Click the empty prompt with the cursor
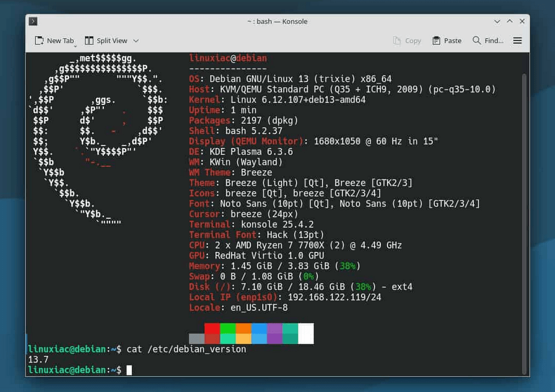Image resolution: width=555 pixels, height=392 pixels. pyautogui.click(x=80, y=370)
